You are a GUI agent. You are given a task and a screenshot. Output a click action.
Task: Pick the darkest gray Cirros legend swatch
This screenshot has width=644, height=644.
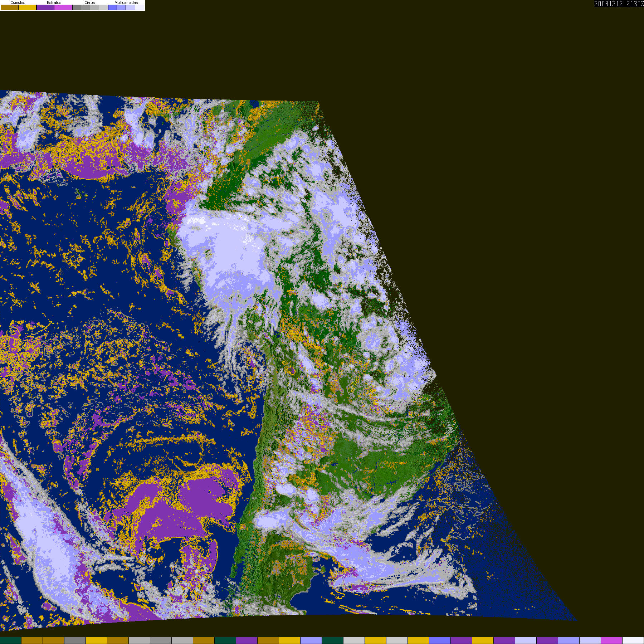pyautogui.click(x=77, y=7)
